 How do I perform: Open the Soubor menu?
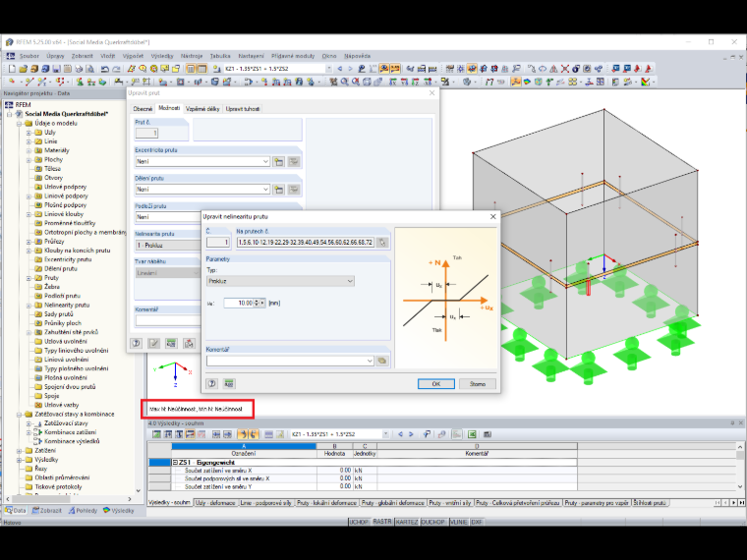click(x=29, y=56)
